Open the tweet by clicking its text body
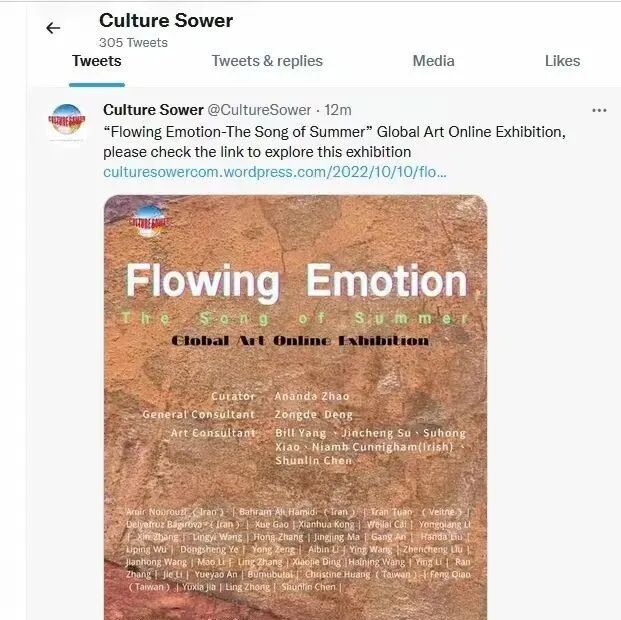Image resolution: width=621 pixels, height=620 pixels. coord(334,142)
